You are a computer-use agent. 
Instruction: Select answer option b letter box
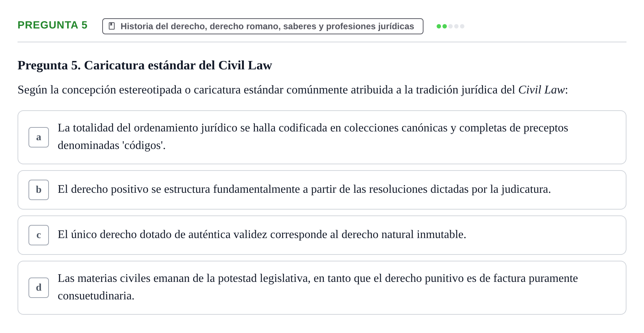pyautogui.click(x=39, y=190)
